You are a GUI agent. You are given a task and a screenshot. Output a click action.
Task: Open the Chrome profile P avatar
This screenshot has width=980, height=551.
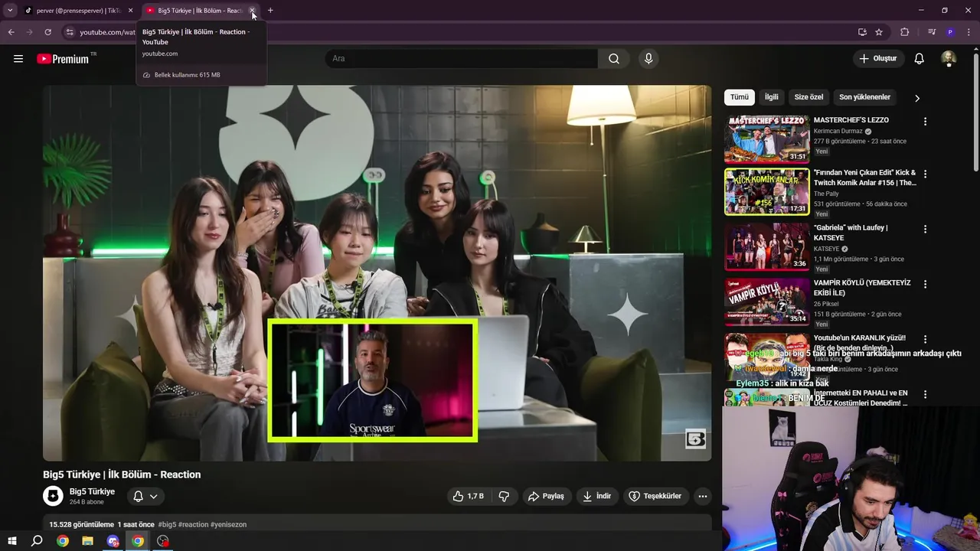(950, 32)
